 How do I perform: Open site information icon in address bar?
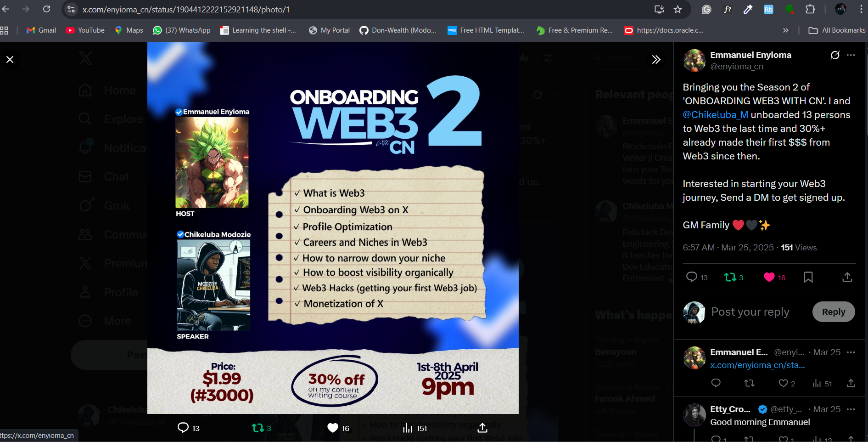(x=71, y=9)
